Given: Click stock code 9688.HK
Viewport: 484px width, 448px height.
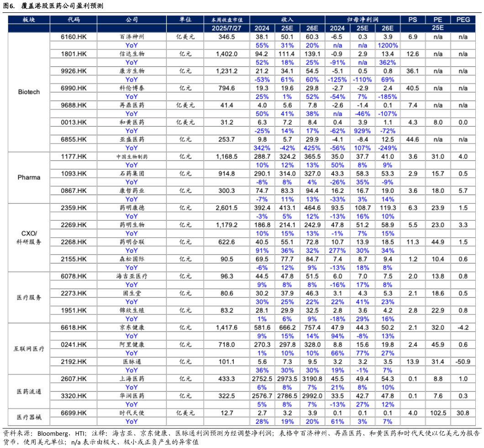Looking at the screenshot, I should 74,105.
